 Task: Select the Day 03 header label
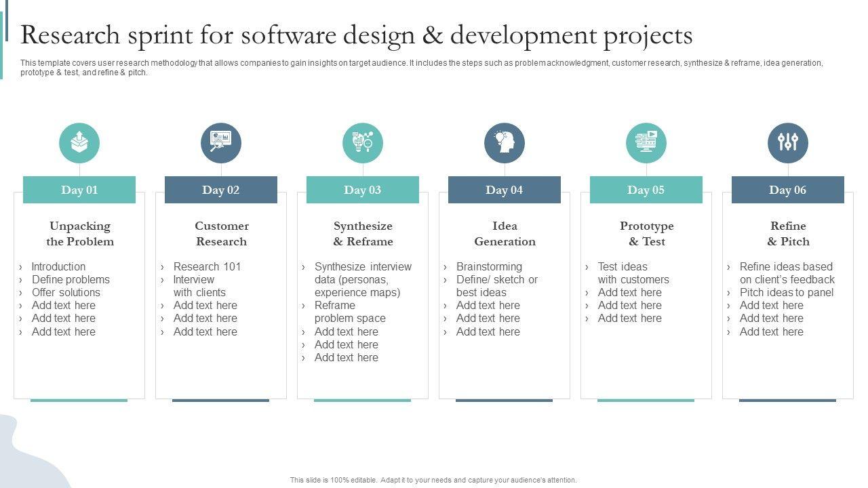(363, 190)
